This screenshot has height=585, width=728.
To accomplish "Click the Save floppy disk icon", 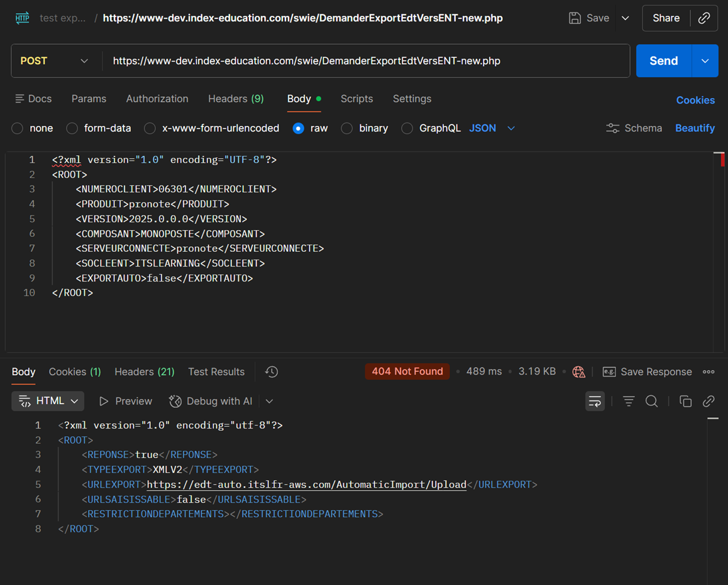I will [575, 18].
